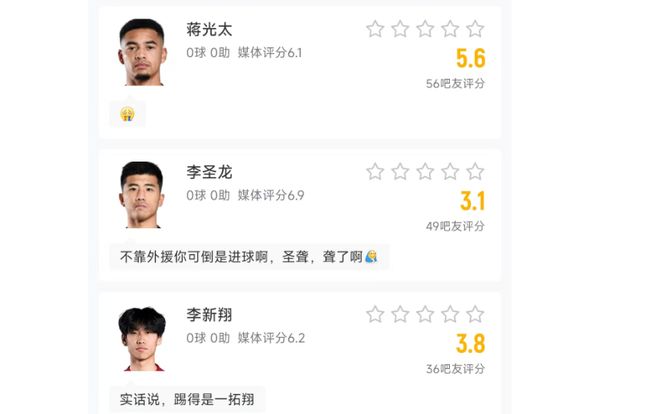Rate 蒋光太 with the first star
Viewport: 660px width, 414px height.
[375, 29]
